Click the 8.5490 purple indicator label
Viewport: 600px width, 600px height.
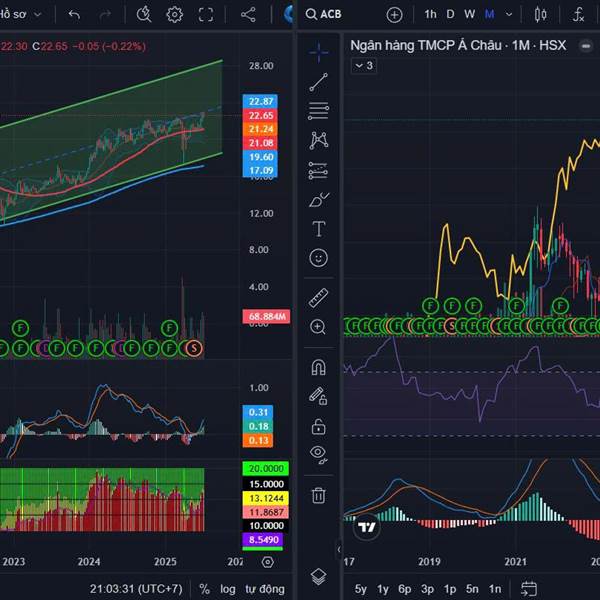point(263,540)
